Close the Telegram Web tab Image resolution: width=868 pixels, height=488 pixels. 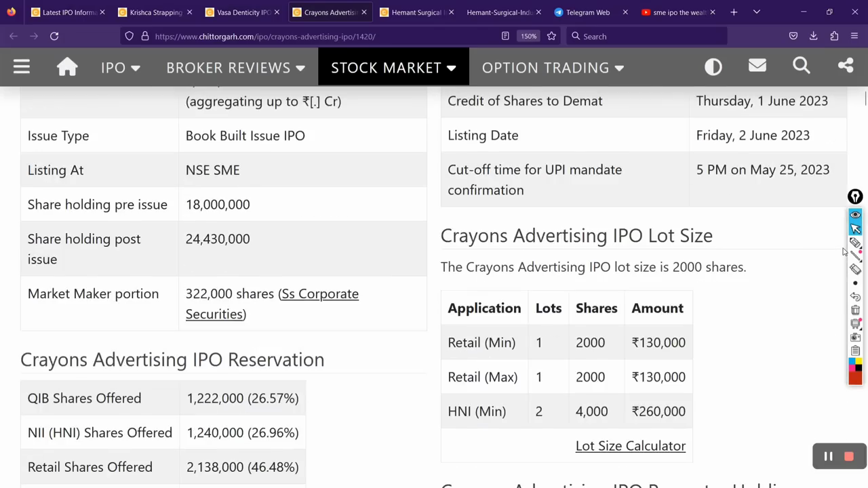tap(625, 12)
